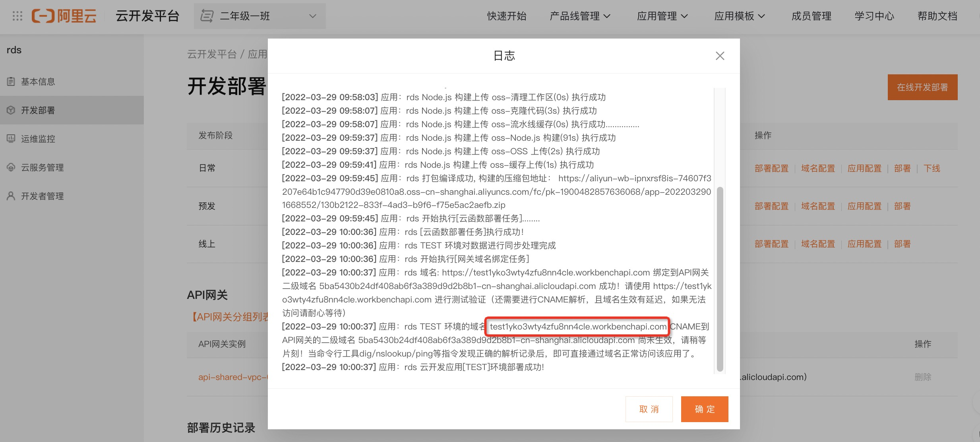Viewport: 980px width, 442px height.
Task: Open the 【API网关分组列表 link
Action: pos(228,317)
